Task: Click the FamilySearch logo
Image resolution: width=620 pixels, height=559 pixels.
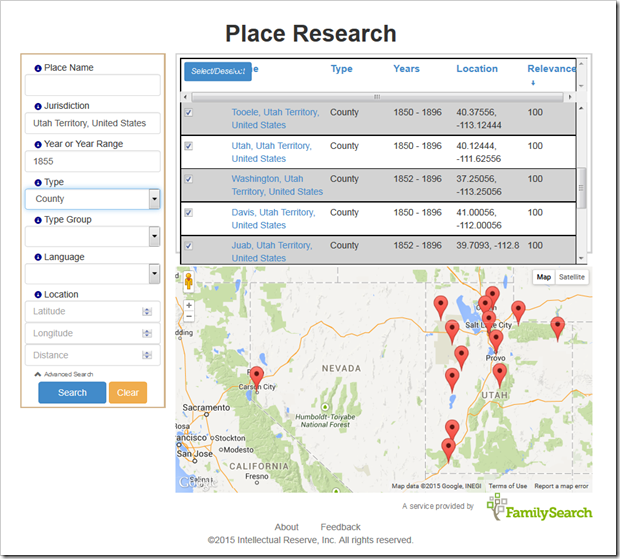Action: coord(539,507)
